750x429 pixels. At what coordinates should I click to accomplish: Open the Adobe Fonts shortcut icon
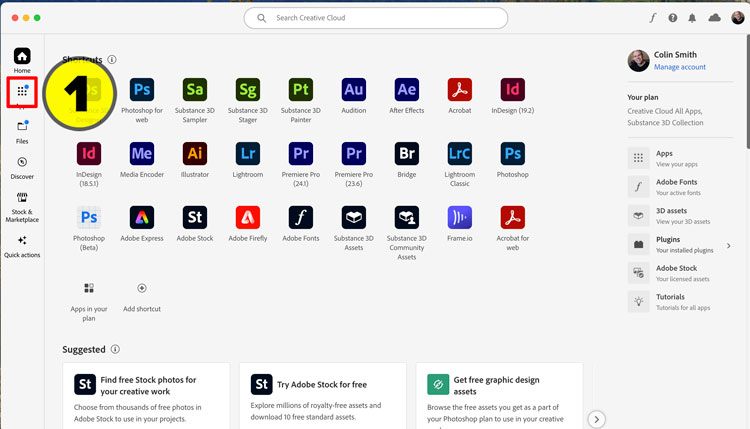click(300, 218)
